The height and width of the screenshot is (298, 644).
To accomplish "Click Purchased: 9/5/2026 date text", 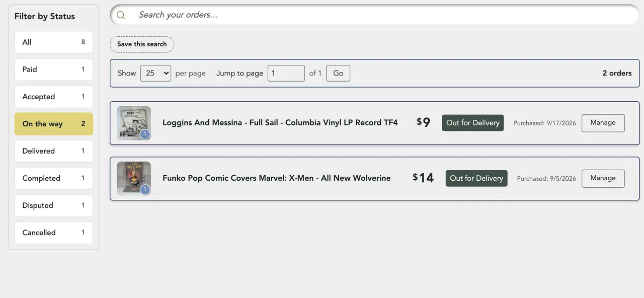I will click(x=546, y=178).
